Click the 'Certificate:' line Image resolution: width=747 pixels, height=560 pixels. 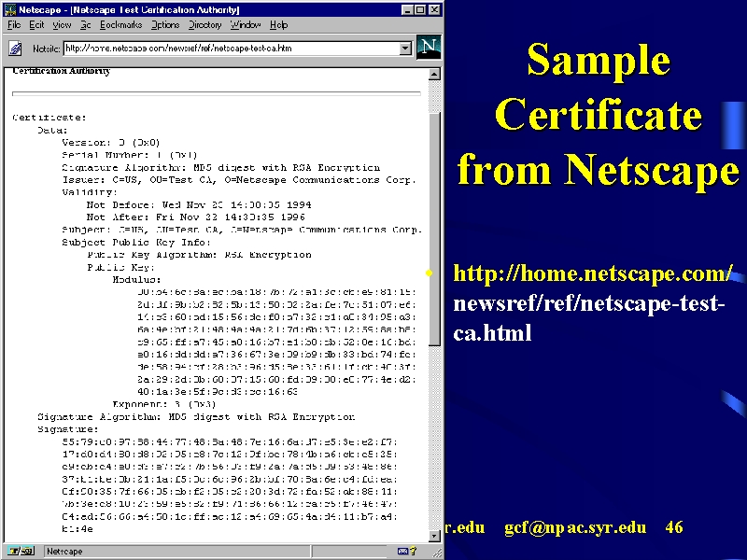pos(49,118)
